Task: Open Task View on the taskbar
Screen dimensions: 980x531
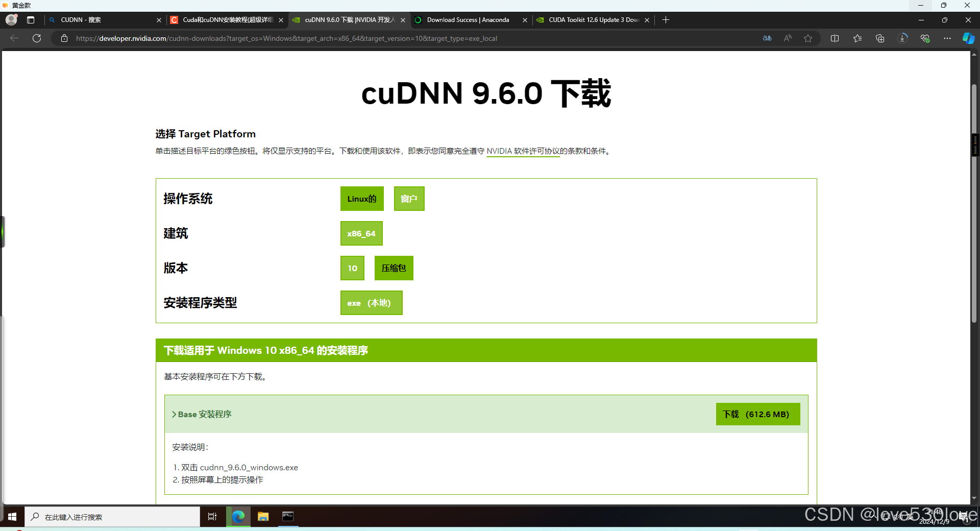Action: pyautogui.click(x=212, y=517)
